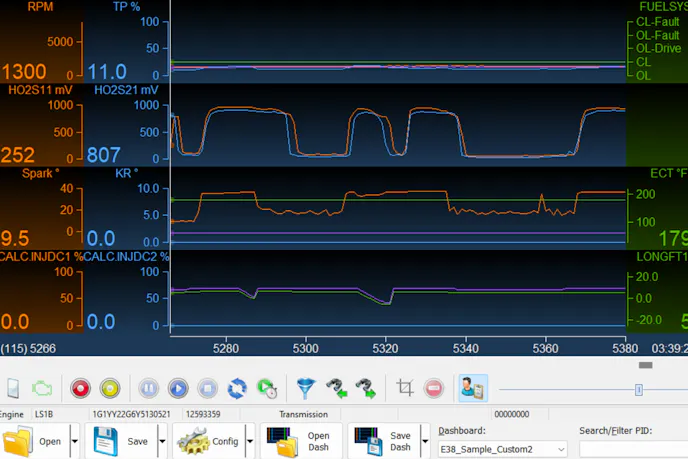Click the Save Dash button

(x=385, y=441)
